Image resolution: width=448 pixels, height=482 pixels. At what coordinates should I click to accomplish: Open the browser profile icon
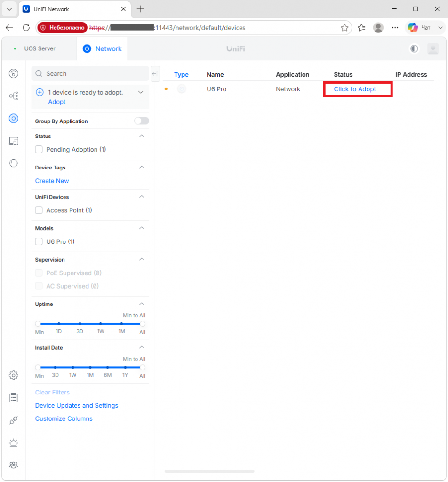[x=378, y=28]
